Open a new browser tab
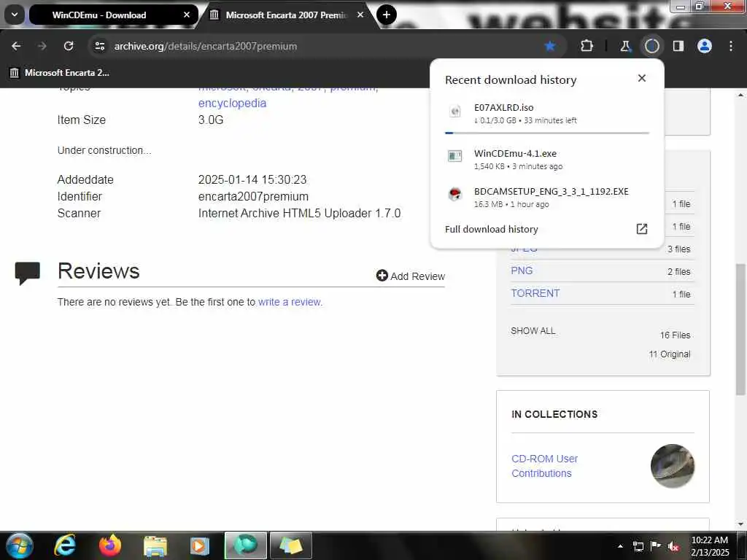The height and width of the screenshot is (560, 747). pos(387,15)
